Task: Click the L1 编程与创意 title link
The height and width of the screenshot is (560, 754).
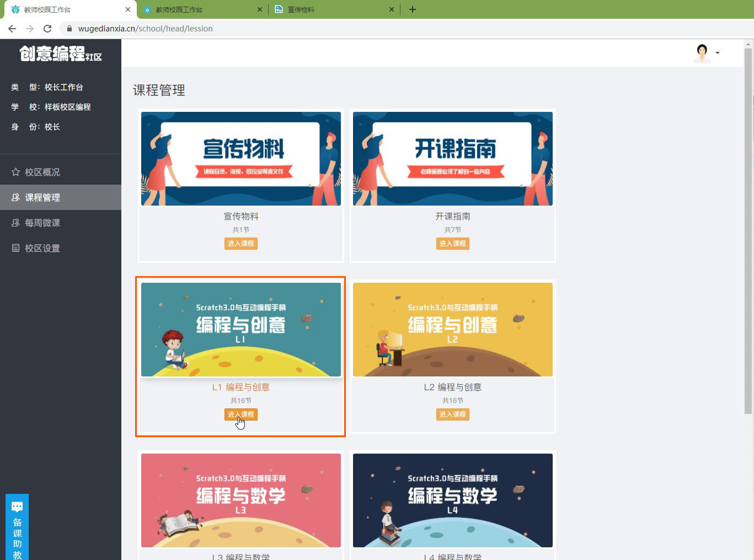Action: tap(241, 387)
